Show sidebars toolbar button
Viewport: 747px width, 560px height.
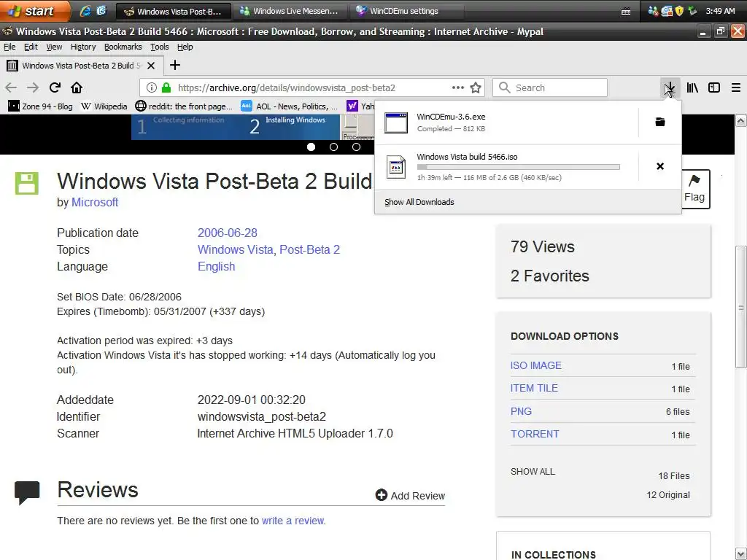click(x=714, y=87)
